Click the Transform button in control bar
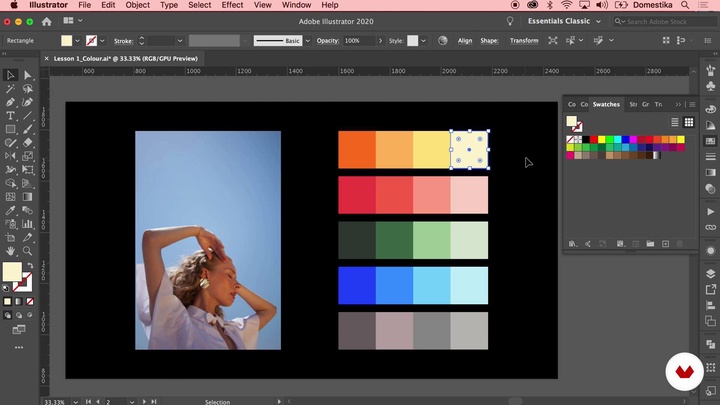This screenshot has width=720, height=405. coord(523,41)
